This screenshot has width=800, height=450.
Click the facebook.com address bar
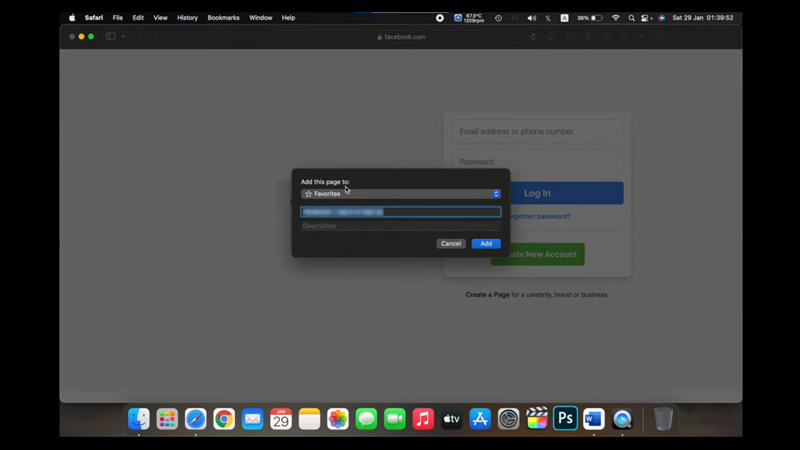tap(402, 37)
